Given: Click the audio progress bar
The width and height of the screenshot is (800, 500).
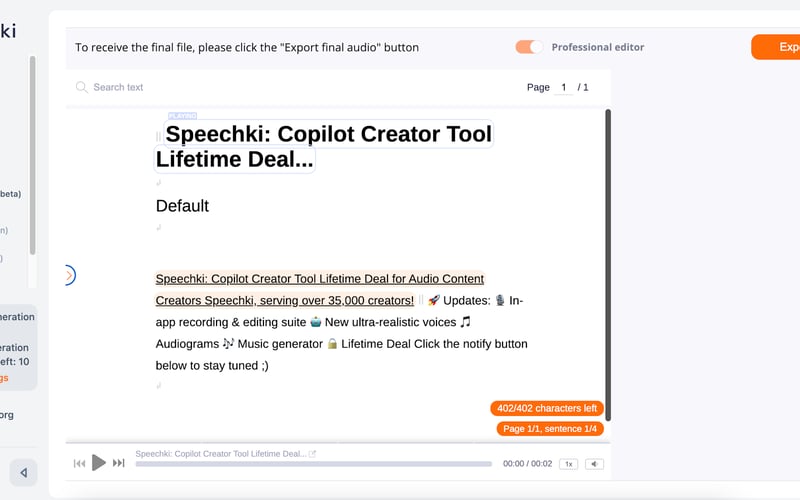Looking at the screenshot, I should click(x=313, y=464).
